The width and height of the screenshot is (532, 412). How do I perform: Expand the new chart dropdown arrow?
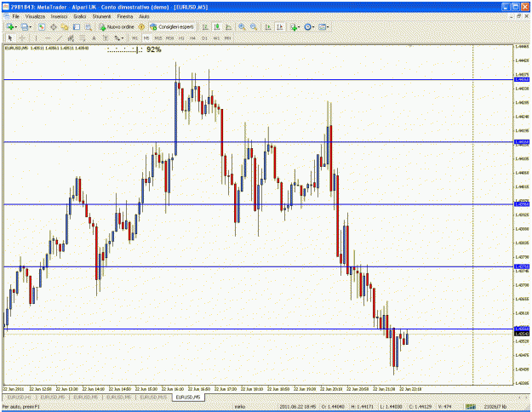coord(16,27)
